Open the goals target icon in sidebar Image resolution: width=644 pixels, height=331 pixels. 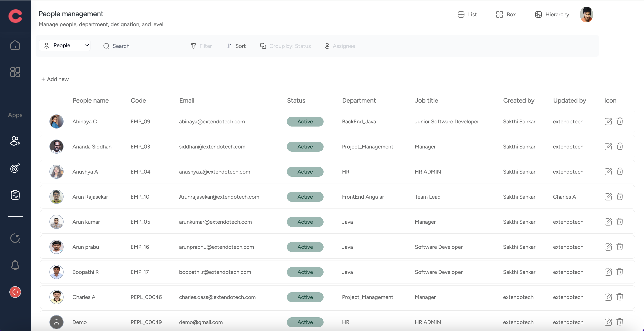(x=15, y=168)
